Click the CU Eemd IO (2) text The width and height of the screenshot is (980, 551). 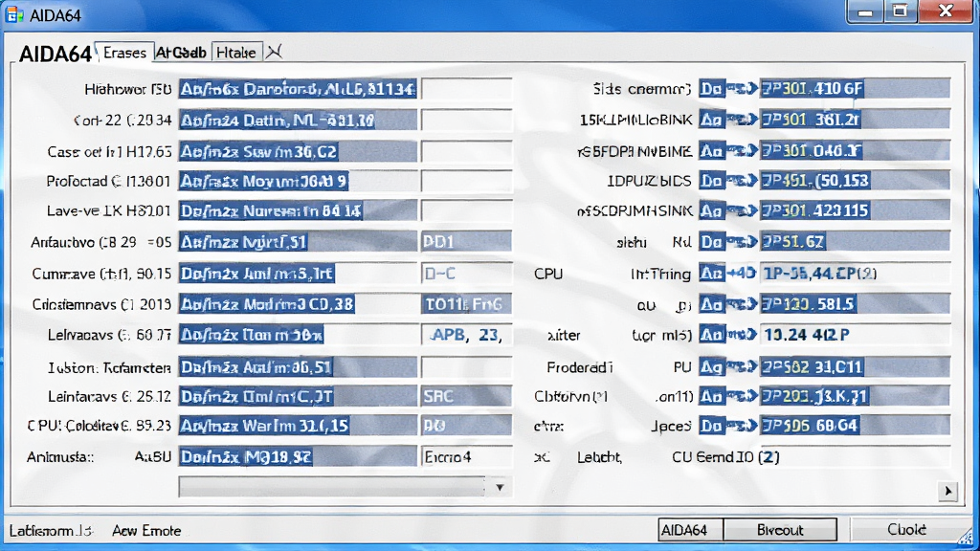point(725,457)
